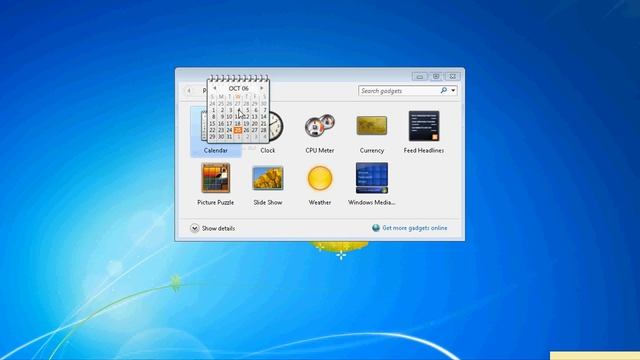Viewport: 640px width, 360px height.
Task: Choose the Currency gadget icon
Action: click(x=371, y=125)
